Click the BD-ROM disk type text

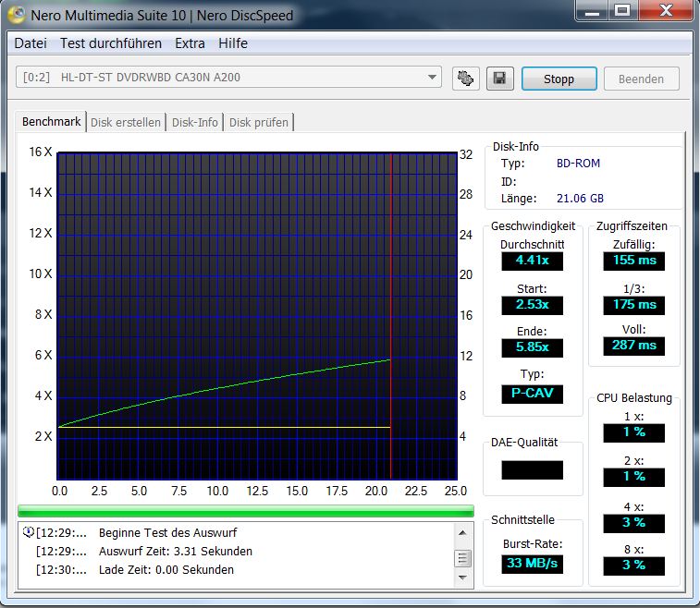coord(578,164)
